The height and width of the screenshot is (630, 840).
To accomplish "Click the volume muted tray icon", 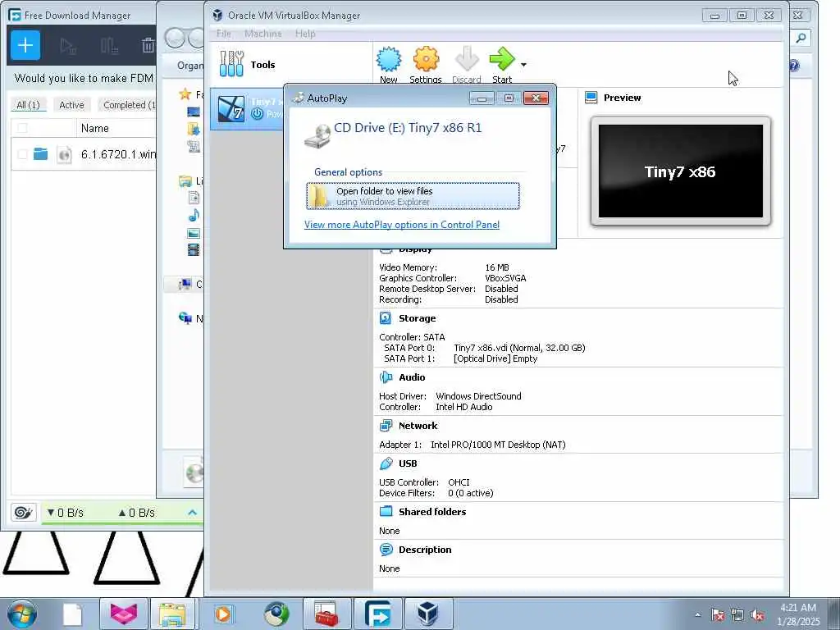I will tap(757, 614).
